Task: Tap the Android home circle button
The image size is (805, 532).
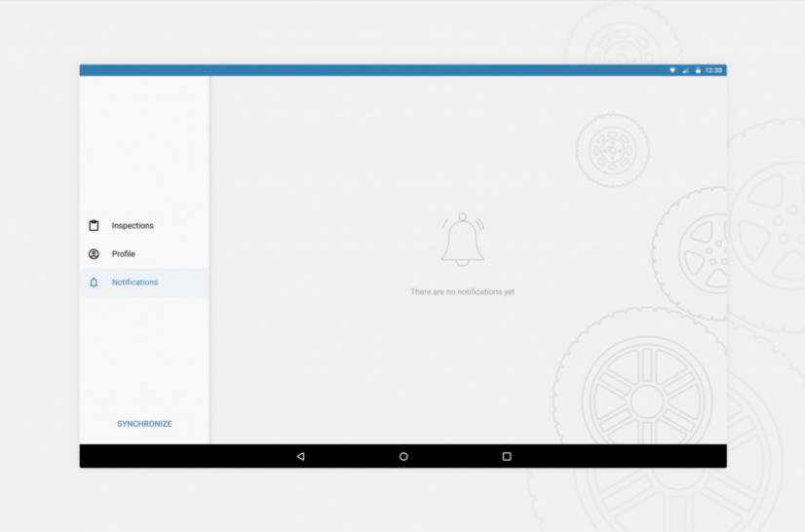Action: point(403,456)
